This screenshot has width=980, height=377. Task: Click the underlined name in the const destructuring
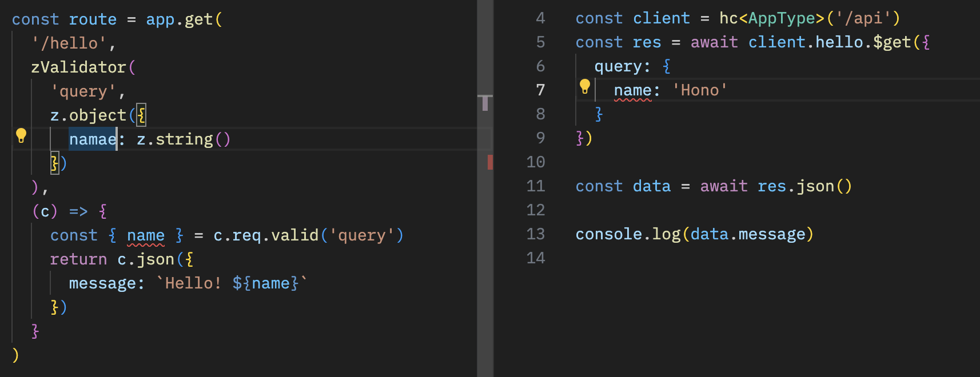coord(145,235)
